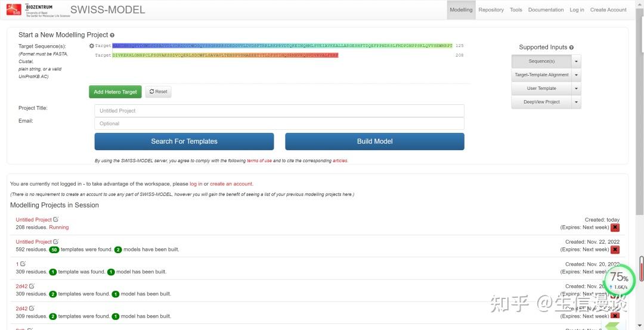Open dropdown arrow next to DeepView Project
Screen dimensions: 644x330
576,102
